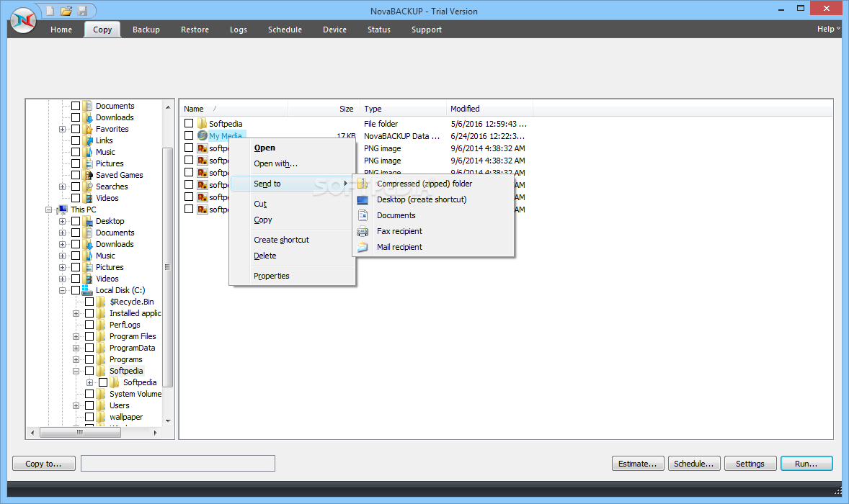Click the tree panel horizontal scrollbar thumb
This screenshot has height=504, width=849.
coord(80,433)
